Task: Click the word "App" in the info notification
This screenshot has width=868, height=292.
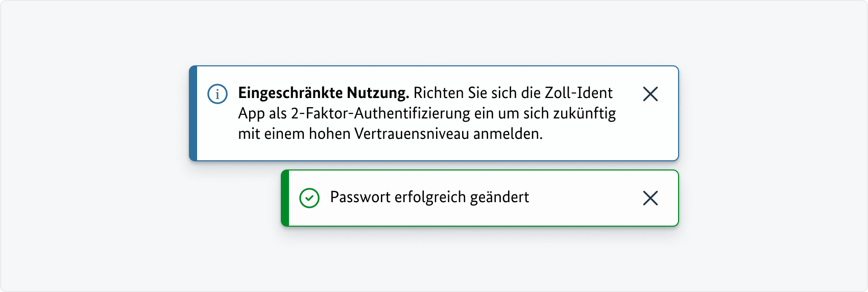Action: click(x=251, y=114)
